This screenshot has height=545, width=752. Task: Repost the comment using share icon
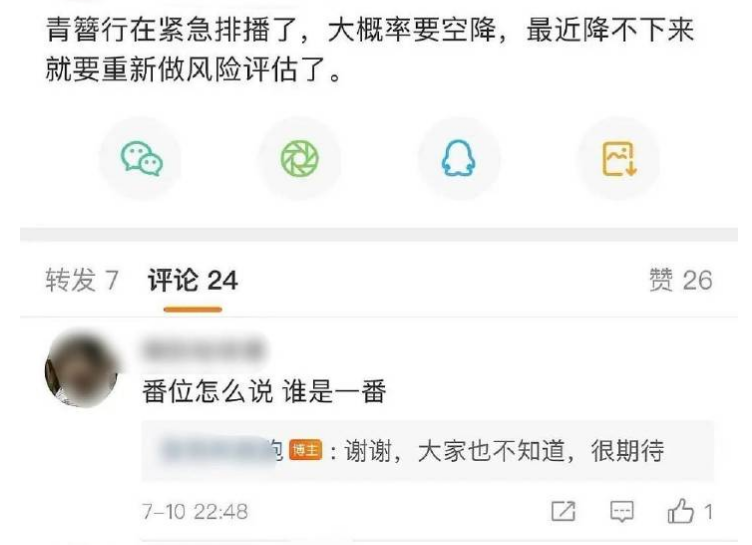[563, 511]
